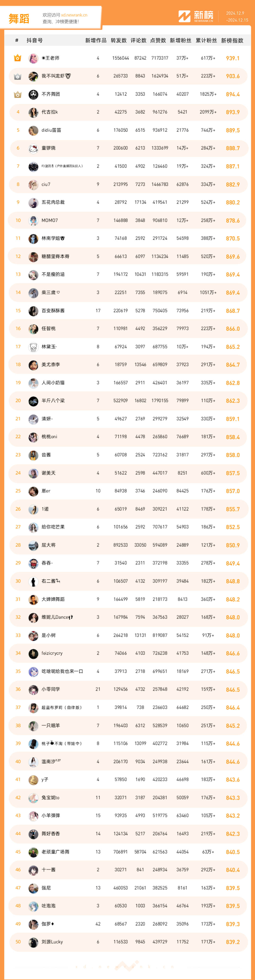The width and height of the screenshot is (255, 980).
Task: Select account name 代古拉k
Action: [x=50, y=112]
